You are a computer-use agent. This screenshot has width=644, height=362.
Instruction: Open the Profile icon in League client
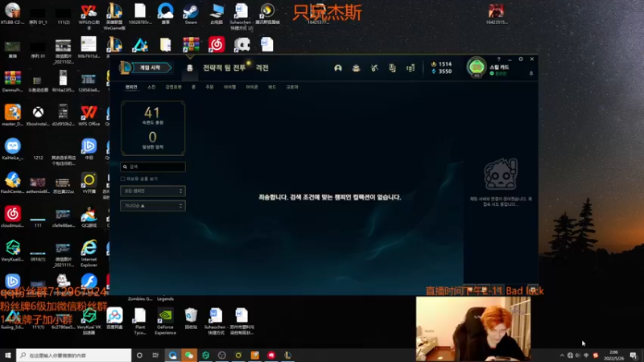tap(337, 68)
